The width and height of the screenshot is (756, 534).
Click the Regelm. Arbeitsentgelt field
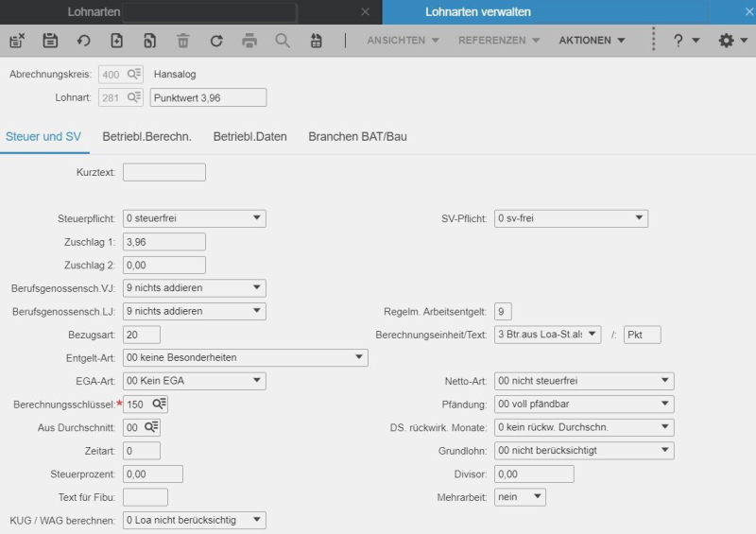(x=503, y=311)
